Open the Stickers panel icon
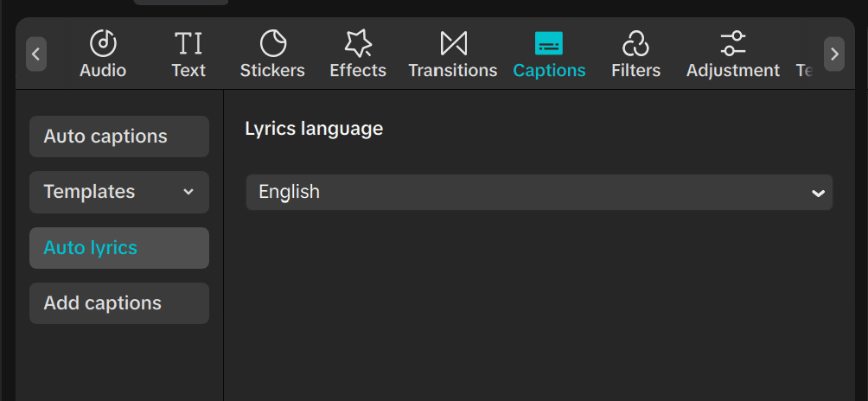The image size is (868, 401). click(x=273, y=44)
